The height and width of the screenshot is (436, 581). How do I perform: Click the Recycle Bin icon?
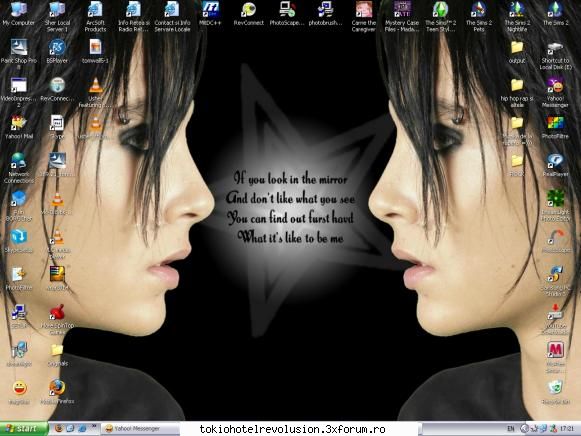[x=555, y=392]
